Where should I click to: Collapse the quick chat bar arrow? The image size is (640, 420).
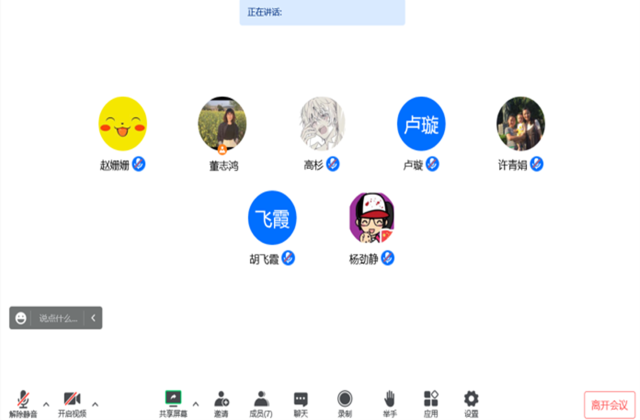(x=93, y=318)
